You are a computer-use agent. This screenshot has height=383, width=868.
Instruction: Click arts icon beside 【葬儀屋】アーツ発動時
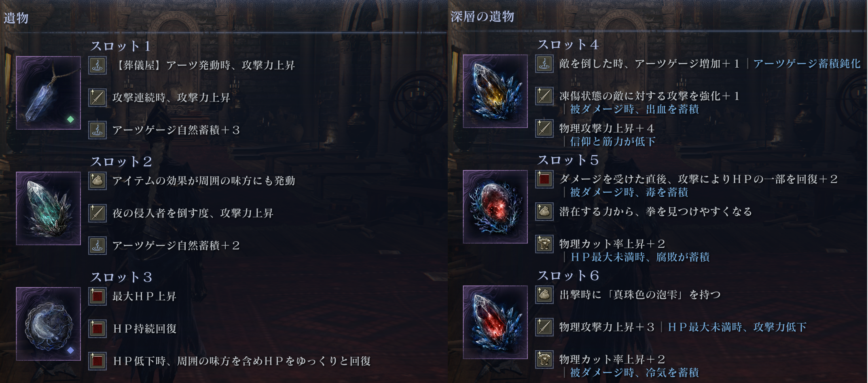pyautogui.click(x=97, y=65)
